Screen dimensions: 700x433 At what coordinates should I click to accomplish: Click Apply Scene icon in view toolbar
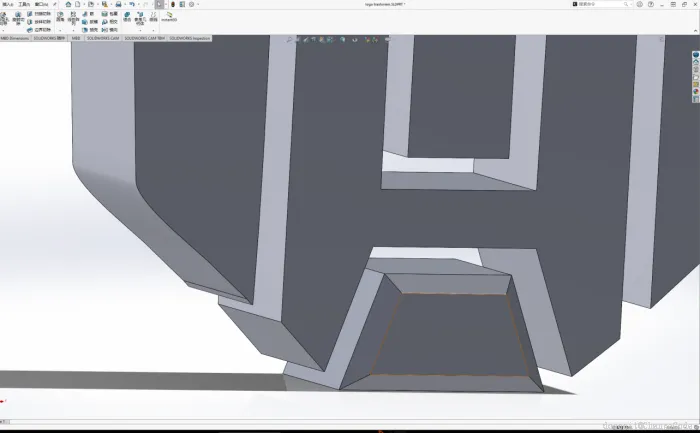click(x=375, y=40)
